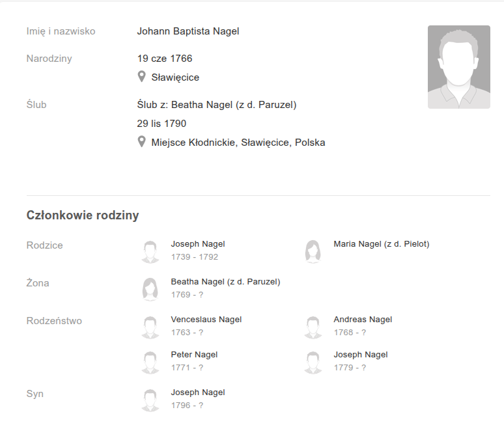Click the Sławięcice birthplace text
504x427 pixels.
[x=175, y=77]
